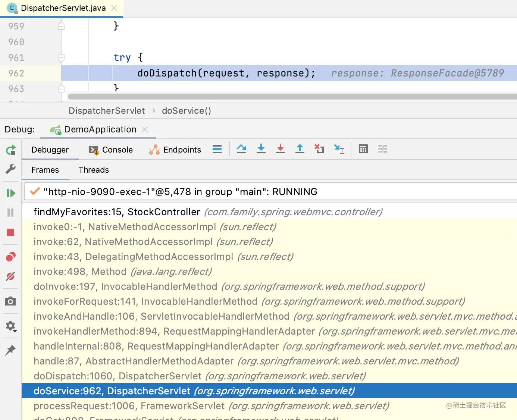This screenshot has width=517, height=420.
Task: Click Show Execution Point icon
Action: click(x=217, y=150)
